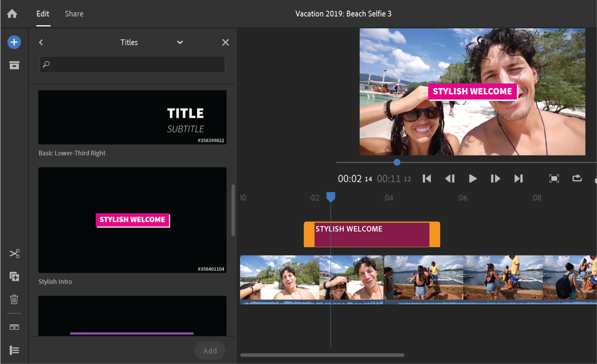Toggle fullscreen preview mode
The image size is (597, 364).
point(554,179)
